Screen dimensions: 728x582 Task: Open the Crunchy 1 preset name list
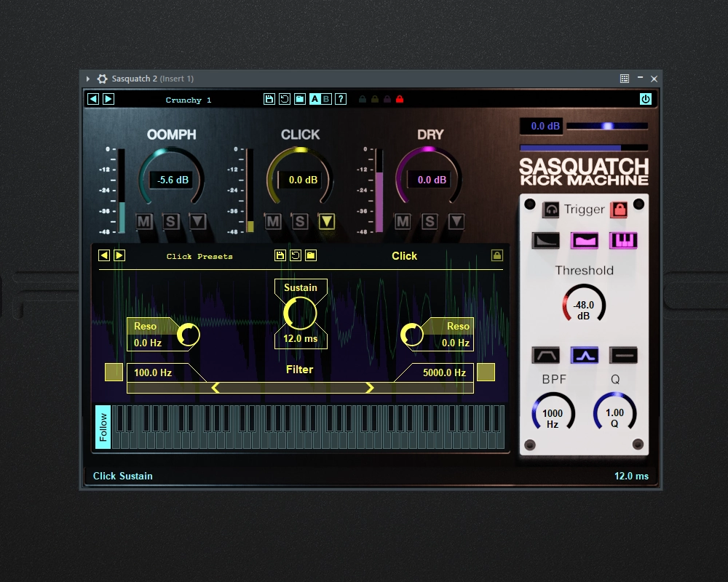click(189, 100)
